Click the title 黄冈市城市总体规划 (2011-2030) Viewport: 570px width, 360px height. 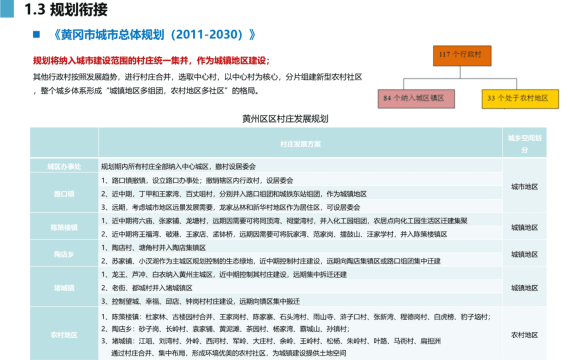[154, 35]
